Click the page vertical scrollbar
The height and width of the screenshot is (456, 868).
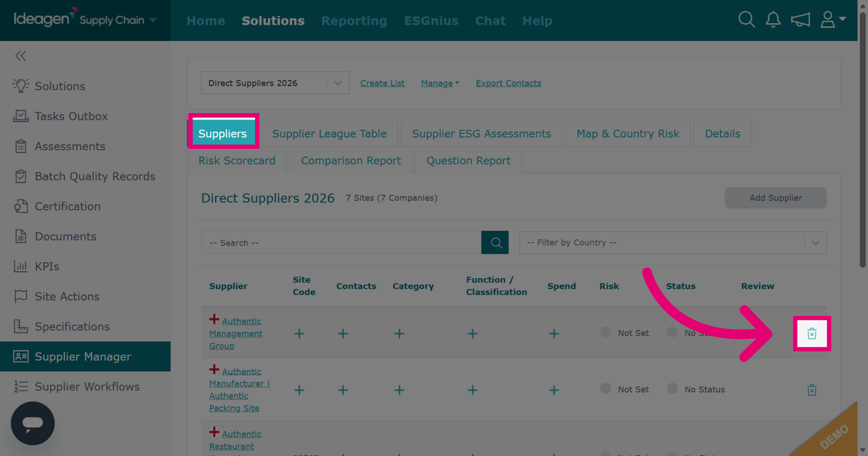863,140
